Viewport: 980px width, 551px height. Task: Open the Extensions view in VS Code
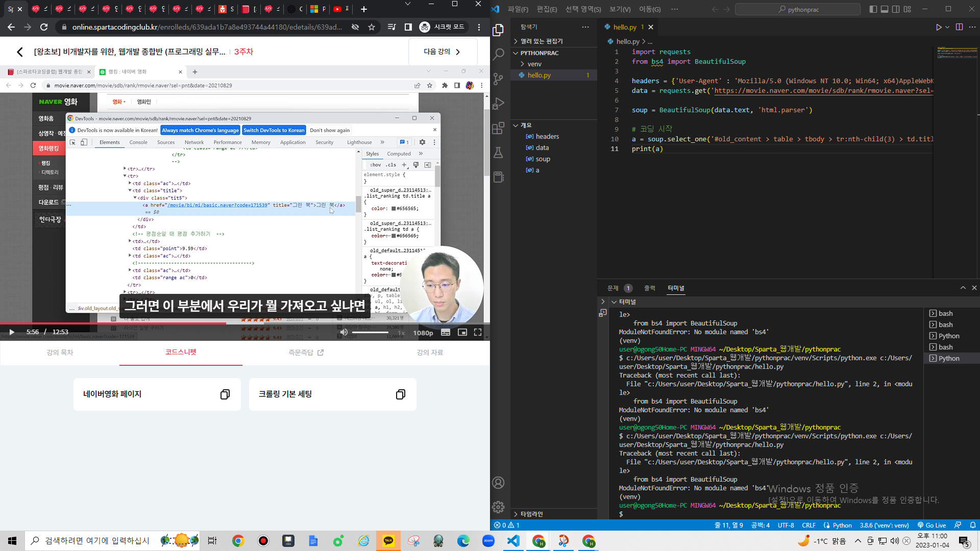[498, 128]
